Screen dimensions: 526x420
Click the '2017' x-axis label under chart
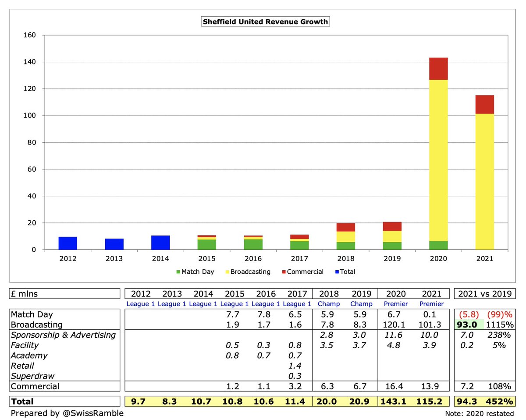pyautogui.click(x=299, y=258)
